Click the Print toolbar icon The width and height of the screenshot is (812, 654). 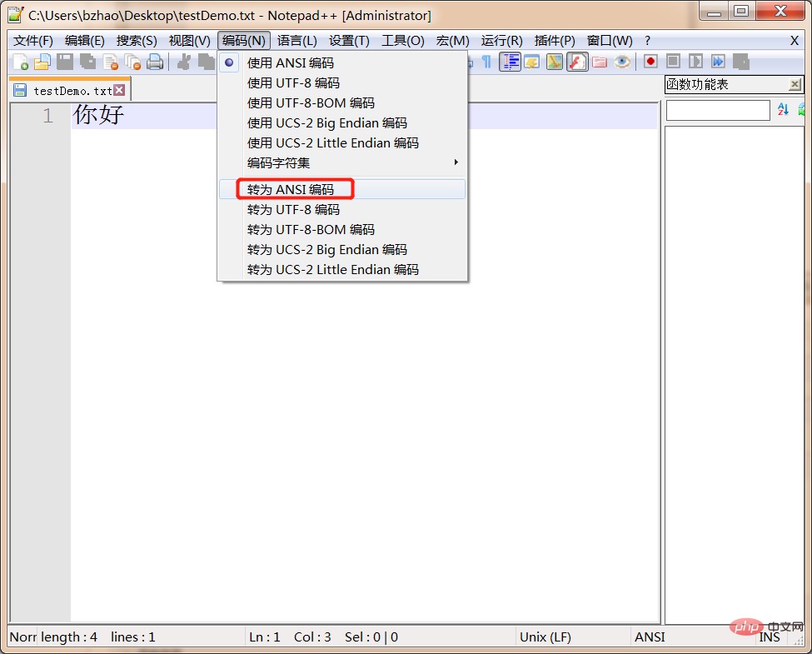point(155,62)
